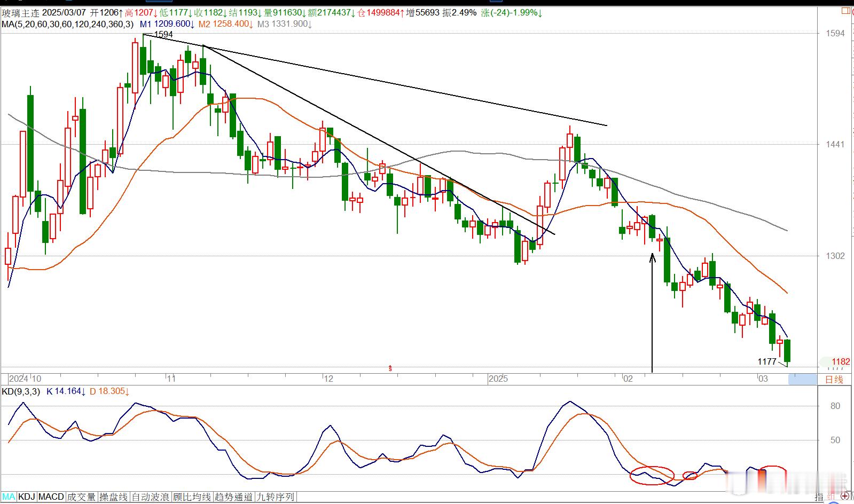Image resolution: width=854 pixels, height=504 pixels.
Task: Switch to the MA indicator tab
Action: coord(9,497)
